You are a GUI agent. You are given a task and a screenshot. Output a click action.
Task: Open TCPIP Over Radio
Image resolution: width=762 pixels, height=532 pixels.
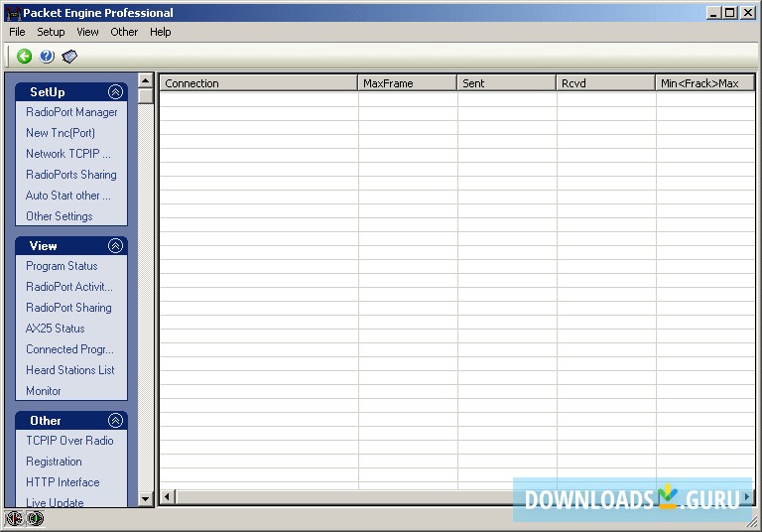point(69,441)
